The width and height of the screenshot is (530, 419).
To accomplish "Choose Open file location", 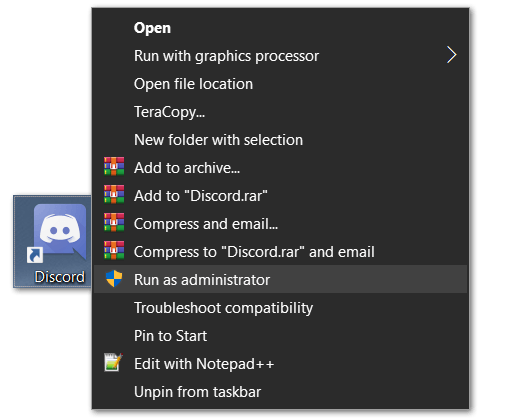I will click(x=281, y=84).
